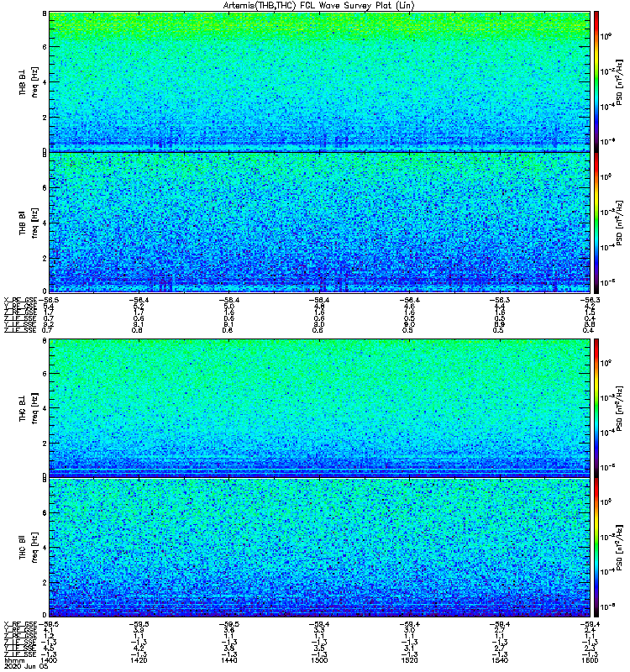Image resolution: width=630 pixels, height=672 pixels.
Task: Click the 4 Hz tick on the THB B∥ axis
Action: pos(45,223)
